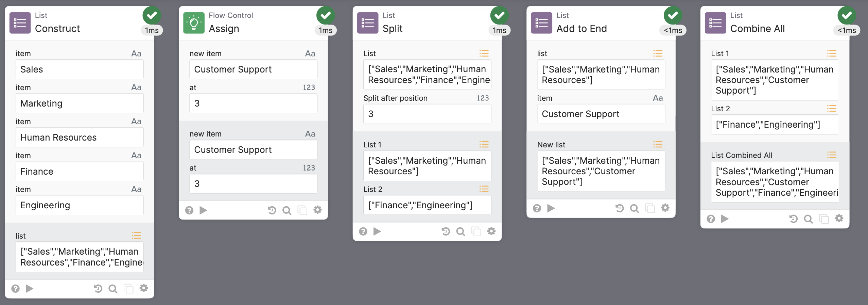Click copy icon on List Construct card
The width and height of the screenshot is (868, 305).
pyautogui.click(x=128, y=289)
